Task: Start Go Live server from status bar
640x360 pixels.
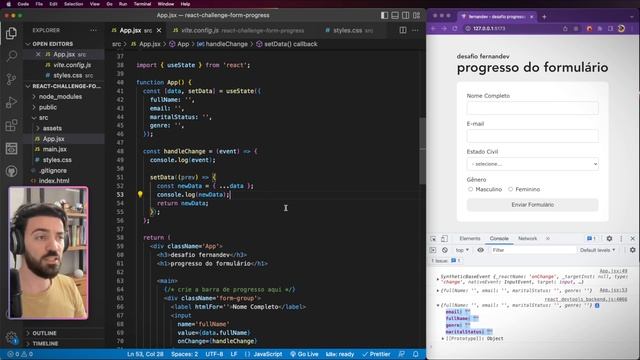Action: click(304, 354)
